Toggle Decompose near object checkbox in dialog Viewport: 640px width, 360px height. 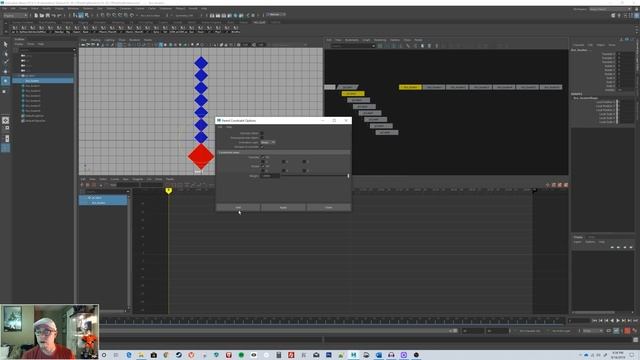click(x=262, y=138)
